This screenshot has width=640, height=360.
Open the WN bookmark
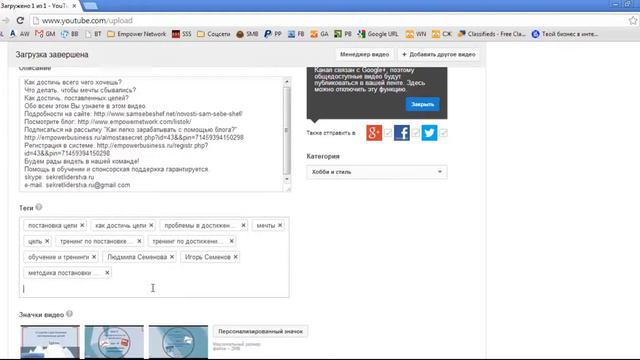[416, 34]
